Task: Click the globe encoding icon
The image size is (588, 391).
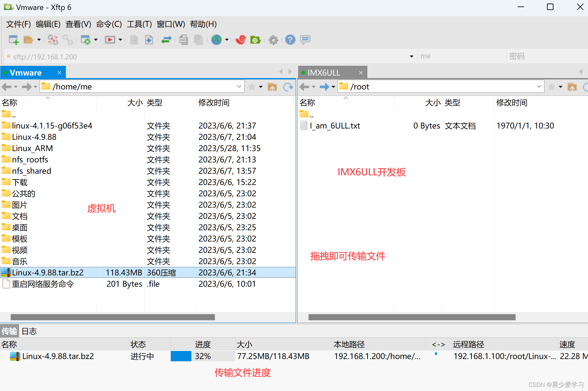Action: tap(217, 40)
